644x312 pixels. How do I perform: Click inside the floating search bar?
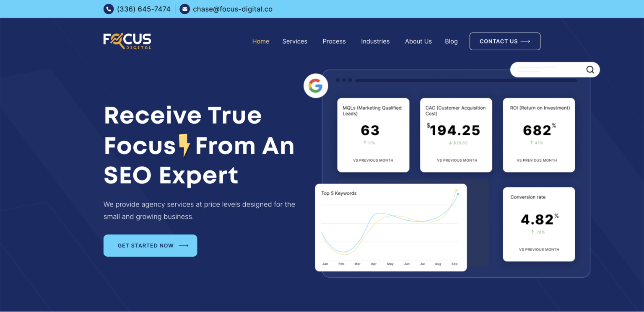(545, 70)
